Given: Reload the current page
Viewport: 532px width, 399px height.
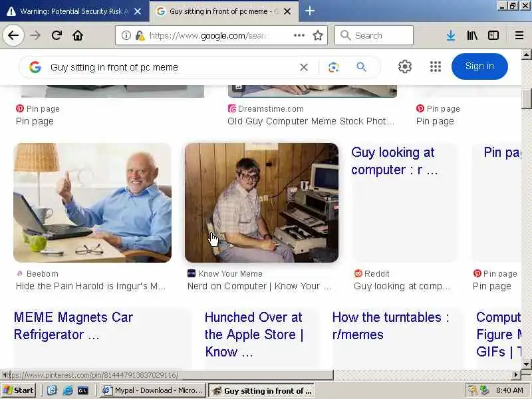Looking at the screenshot, I should [x=57, y=35].
